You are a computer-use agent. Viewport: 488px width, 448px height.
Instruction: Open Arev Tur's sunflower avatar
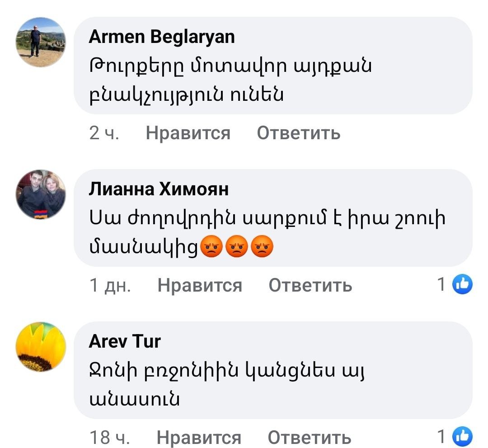(x=41, y=347)
